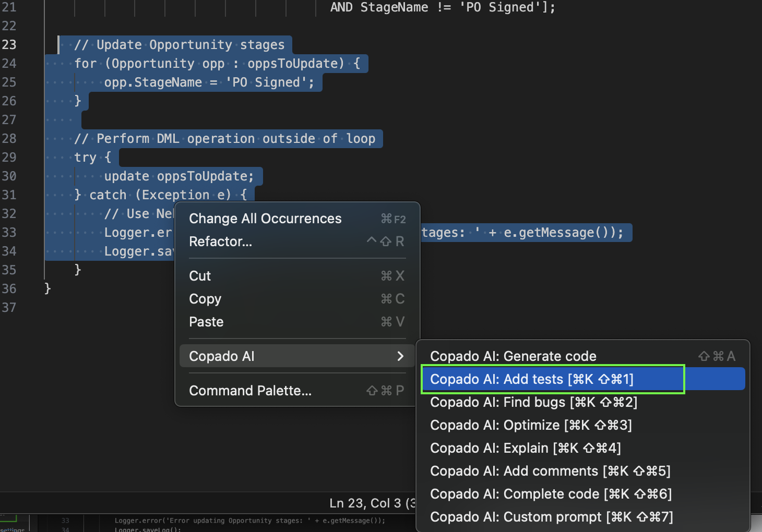Click Copy in the context menu

(205, 299)
